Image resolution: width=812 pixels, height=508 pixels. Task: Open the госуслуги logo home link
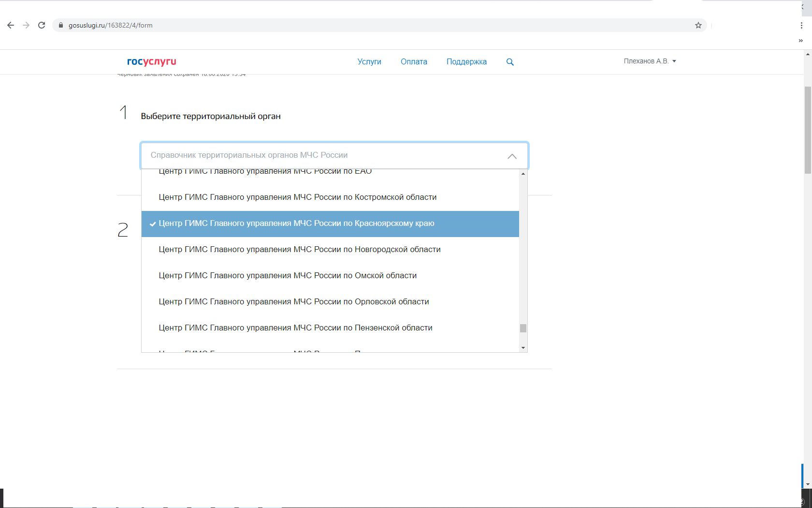coord(152,61)
